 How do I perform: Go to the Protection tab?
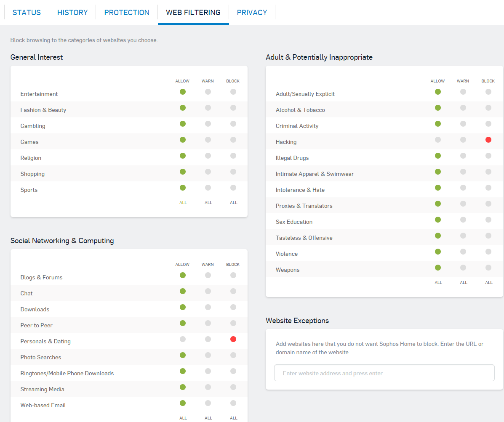click(127, 13)
